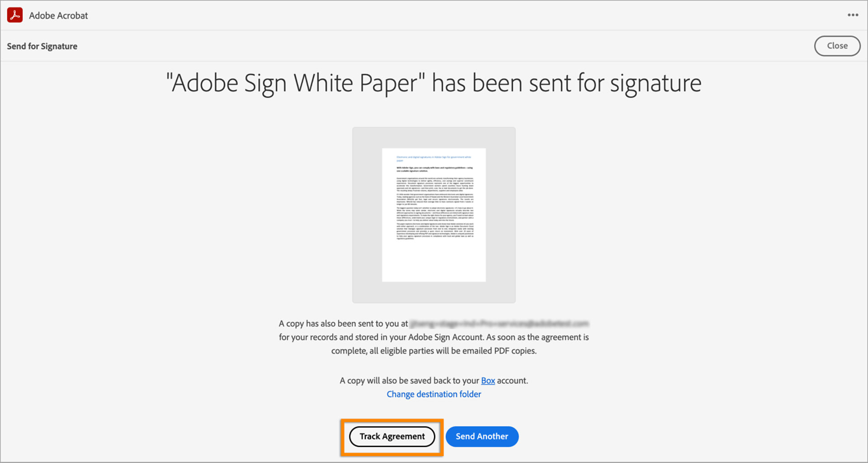
Task: Click the Adobe Acrobat title text
Action: coord(58,15)
